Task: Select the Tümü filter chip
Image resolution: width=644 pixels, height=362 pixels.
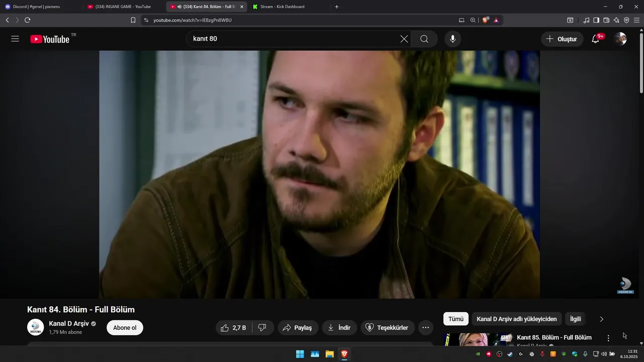Action: [456, 319]
